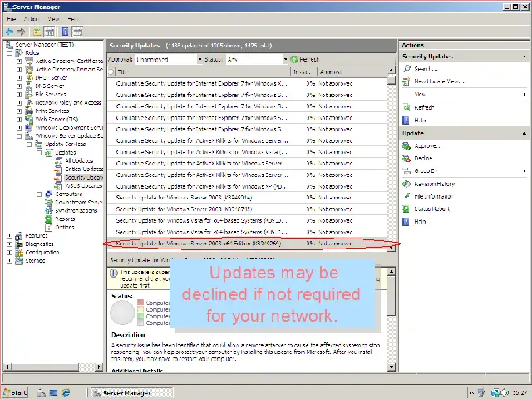The height and width of the screenshot is (399, 532).
Task: Open the Action menu
Action: pyautogui.click(x=31, y=19)
